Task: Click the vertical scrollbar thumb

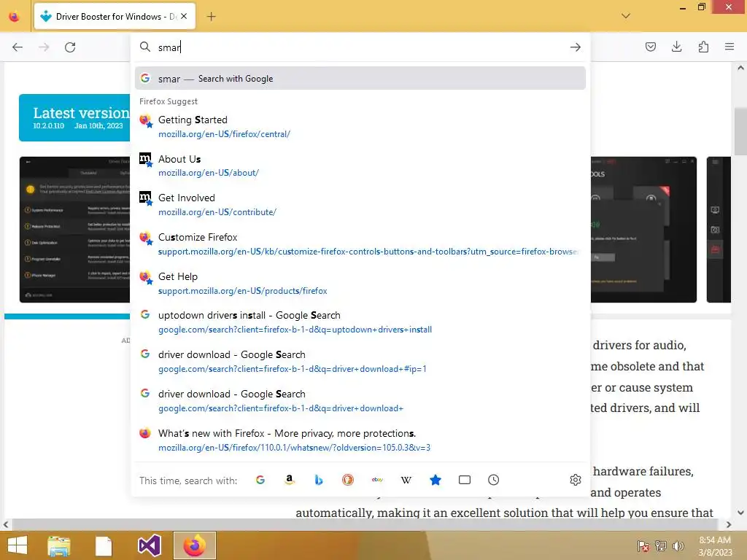Action: click(x=740, y=131)
